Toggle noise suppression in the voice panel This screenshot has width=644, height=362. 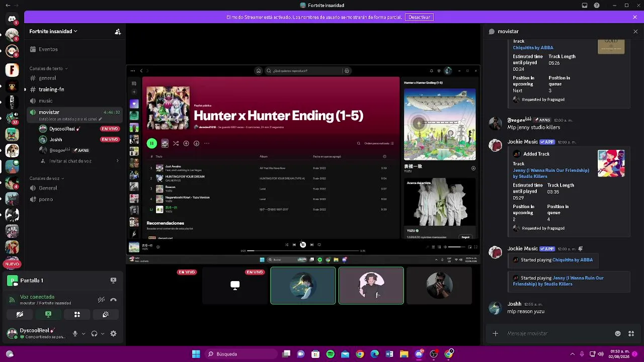[x=101, y=300]
